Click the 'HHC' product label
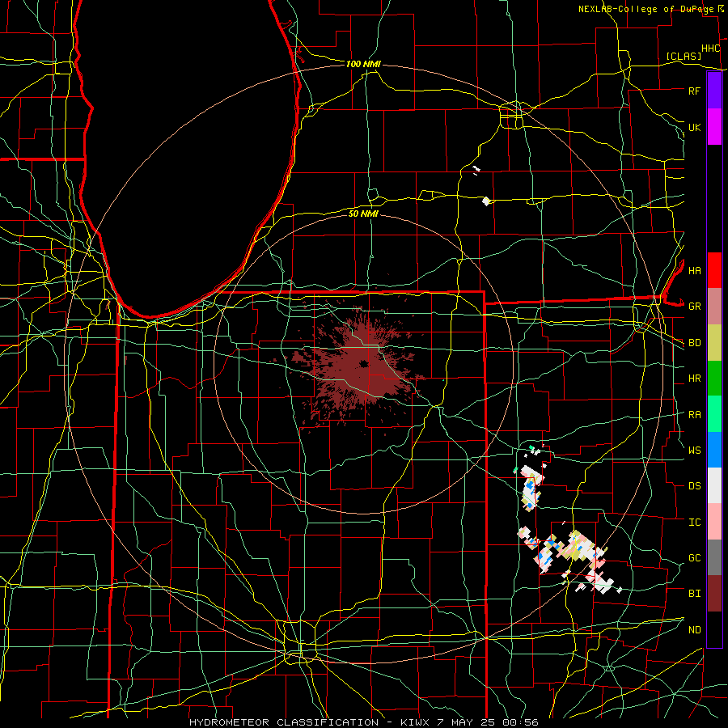This screenshot has width=728, height=728. click(x=710, y=49)
